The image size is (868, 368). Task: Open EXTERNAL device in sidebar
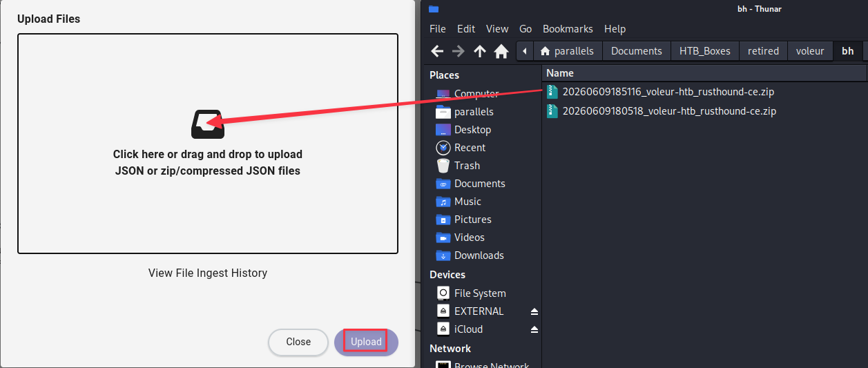479,311
